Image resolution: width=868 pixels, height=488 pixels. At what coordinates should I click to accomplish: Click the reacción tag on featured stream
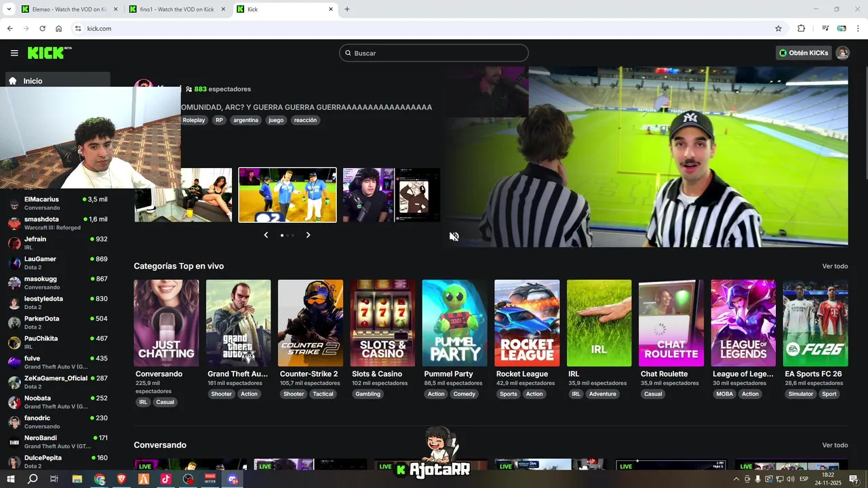pyautogui.click(x=305, y=120)
